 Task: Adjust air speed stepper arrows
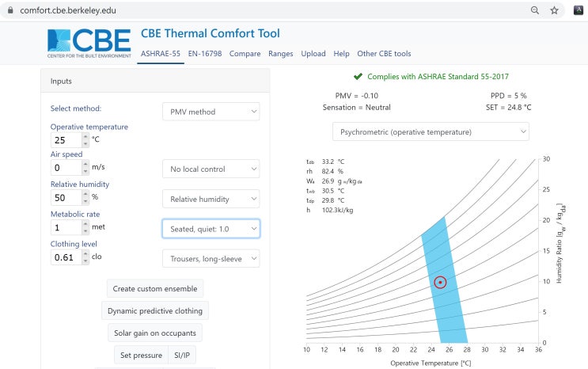pos(85,168)
